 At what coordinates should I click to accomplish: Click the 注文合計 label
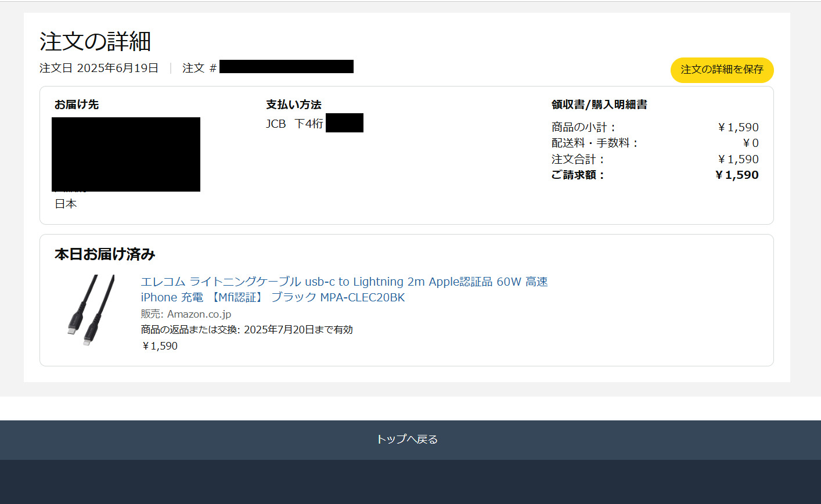click(x=578, y=159)
